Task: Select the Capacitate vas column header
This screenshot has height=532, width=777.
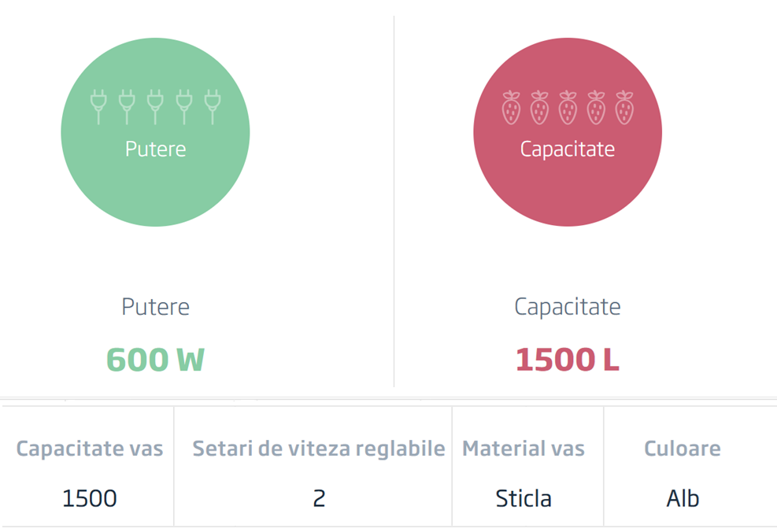Action: tap(90, 449)
